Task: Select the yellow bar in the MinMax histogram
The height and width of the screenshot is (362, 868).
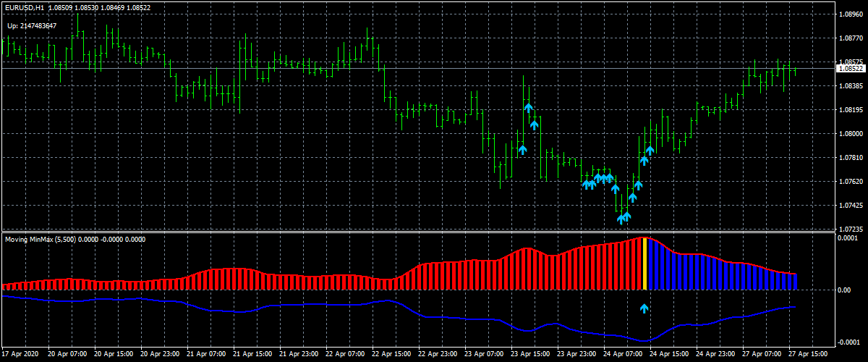Action: [x=644, y=264]
